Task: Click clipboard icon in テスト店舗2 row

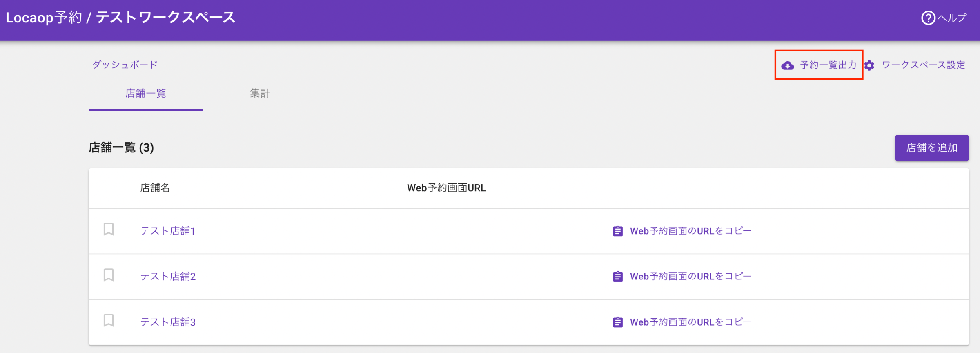Action: pos(618,277)
